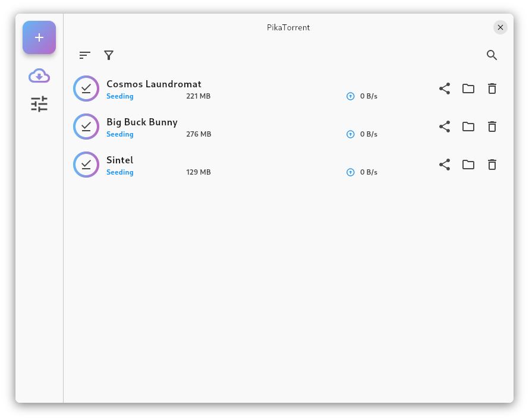The image size is (529, 420).
Task: Share the Cosmos Laundromat torrent
Action: tap(445, 88)
